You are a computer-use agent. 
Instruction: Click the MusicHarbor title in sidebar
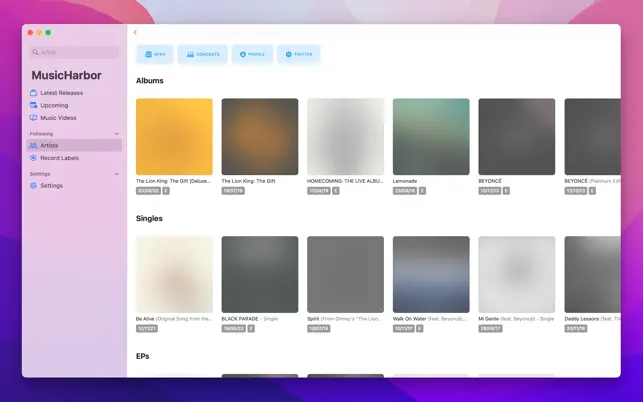pyautogui.click(x=66, y=75)
